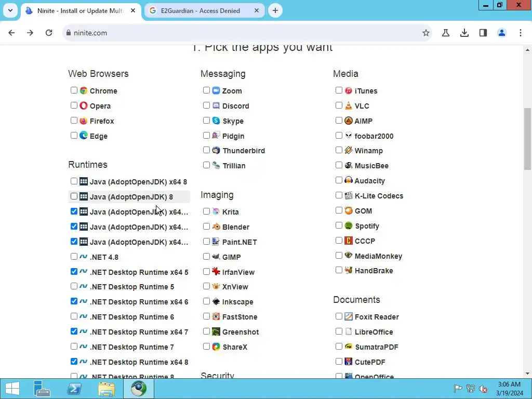
Task: Check the Firefox checkbox
Action: tap(74, 121)
